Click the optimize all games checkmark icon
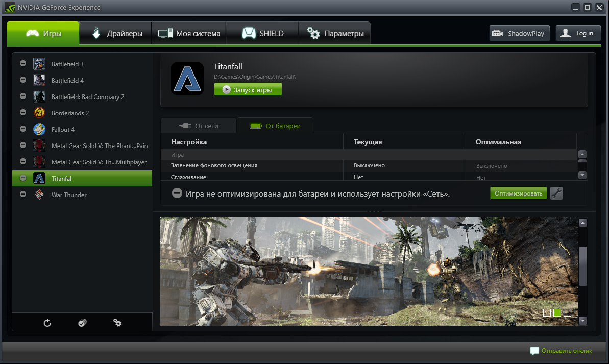The image size is (609, 364). [82, 323]
